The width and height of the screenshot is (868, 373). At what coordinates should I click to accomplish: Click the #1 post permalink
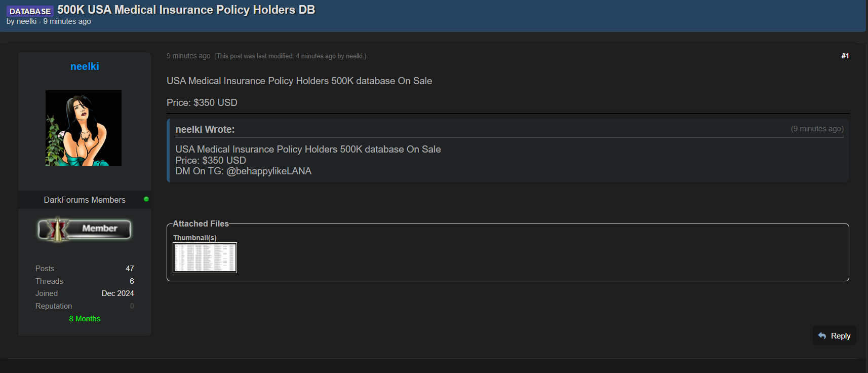845,56
